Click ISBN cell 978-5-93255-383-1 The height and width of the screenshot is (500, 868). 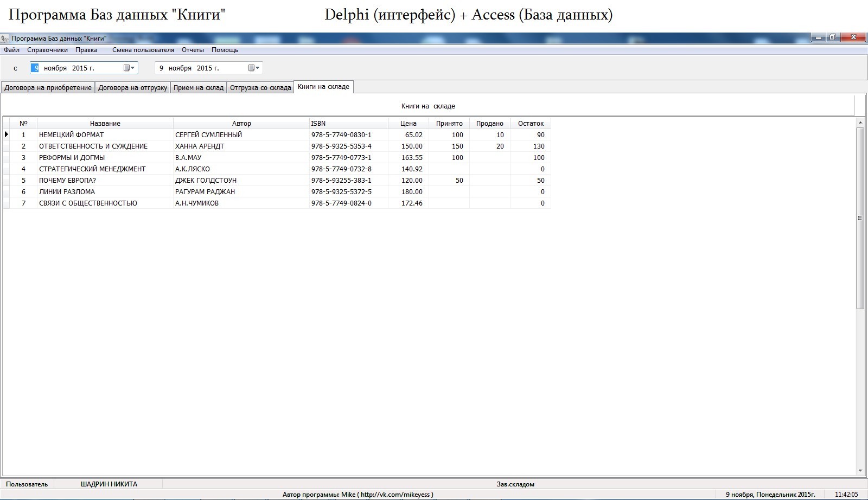[x=349, y=180]
